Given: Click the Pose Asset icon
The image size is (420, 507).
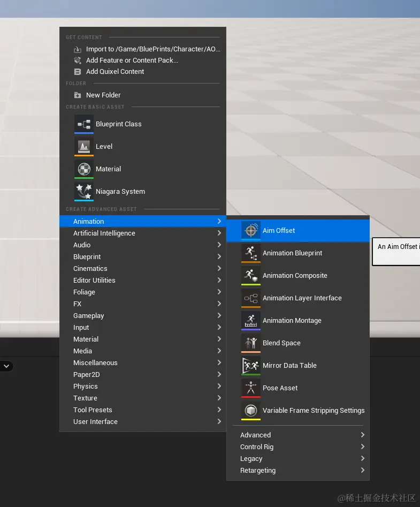Looking at the screenshot, I should (251, 388).
